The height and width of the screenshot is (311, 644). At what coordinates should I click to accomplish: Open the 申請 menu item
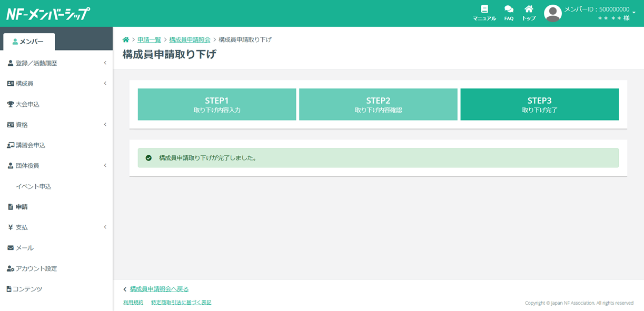pyautogui.click(x=22, y=207)
